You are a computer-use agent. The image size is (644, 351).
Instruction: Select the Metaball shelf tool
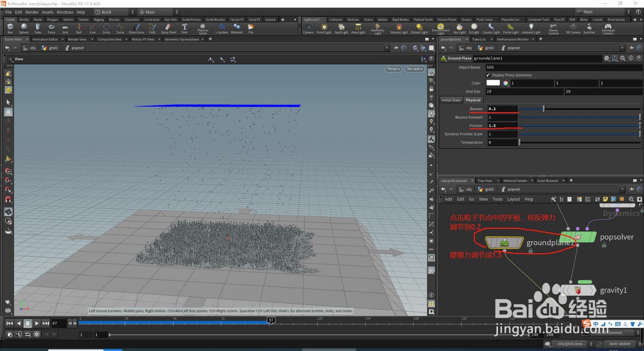[x=237, y=29]
